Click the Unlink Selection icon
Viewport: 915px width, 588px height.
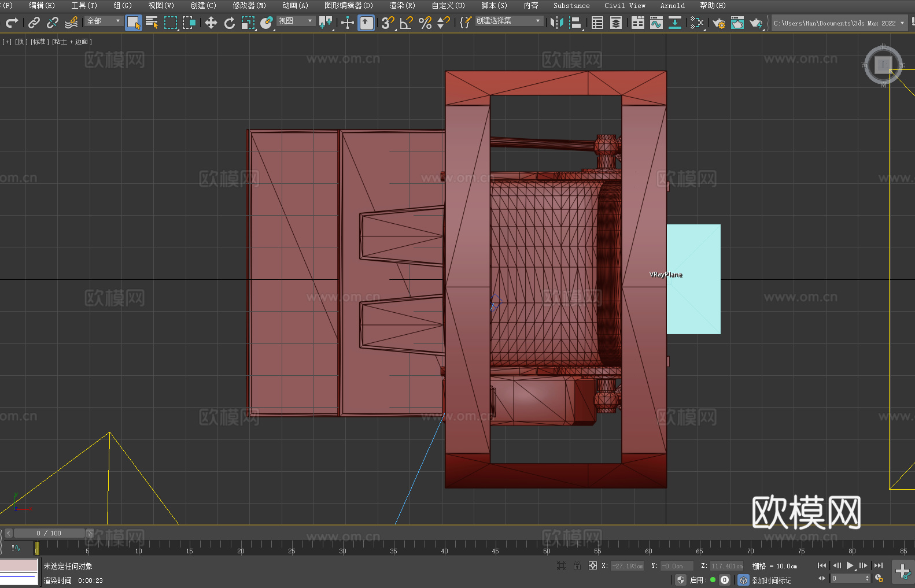click(53, 23)
